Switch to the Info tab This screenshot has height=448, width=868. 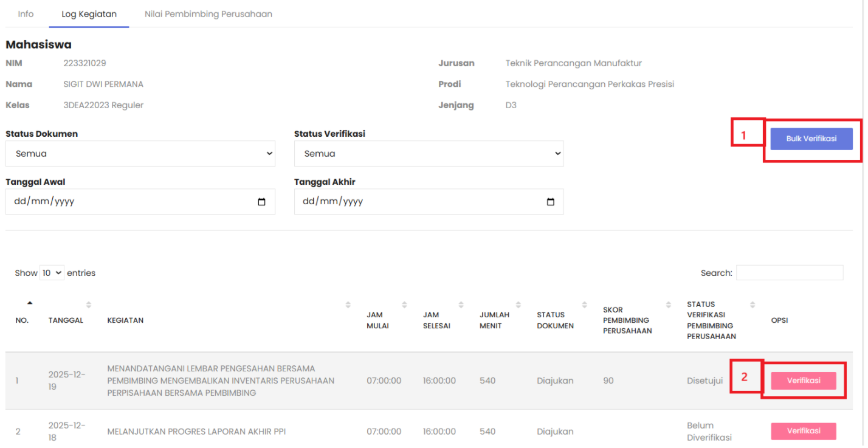click(x=26, y=14)
